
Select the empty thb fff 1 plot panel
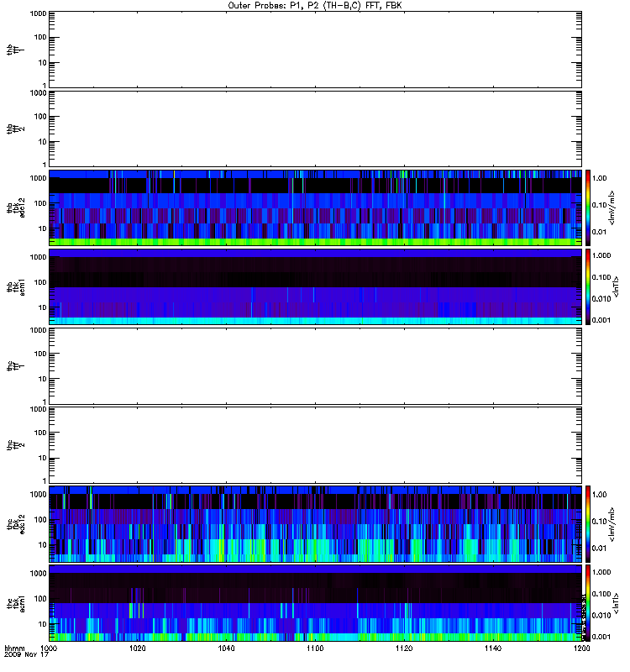pos(315,50)
